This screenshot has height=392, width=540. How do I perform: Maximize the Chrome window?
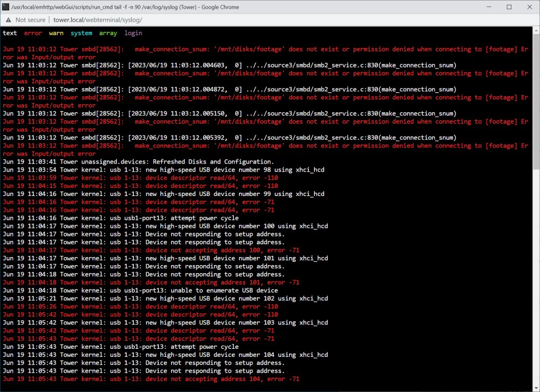(x=509, y=7)
